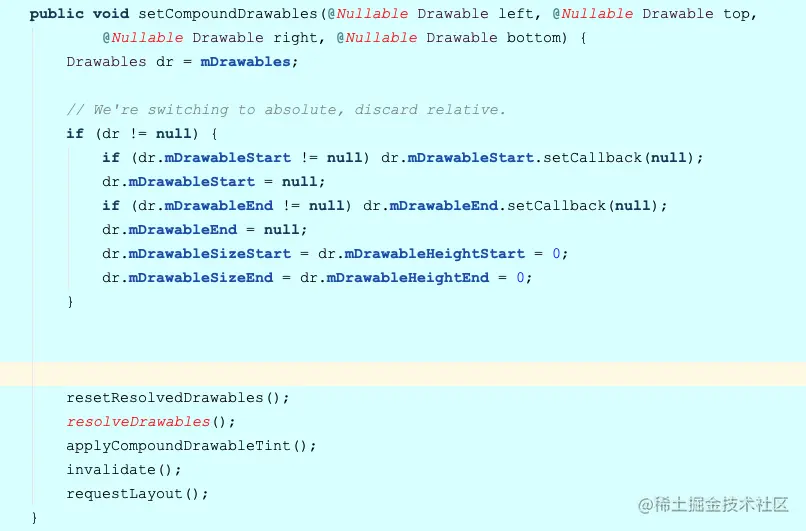
Task: Click the requestLayout() call
Action: coord(137,493)
